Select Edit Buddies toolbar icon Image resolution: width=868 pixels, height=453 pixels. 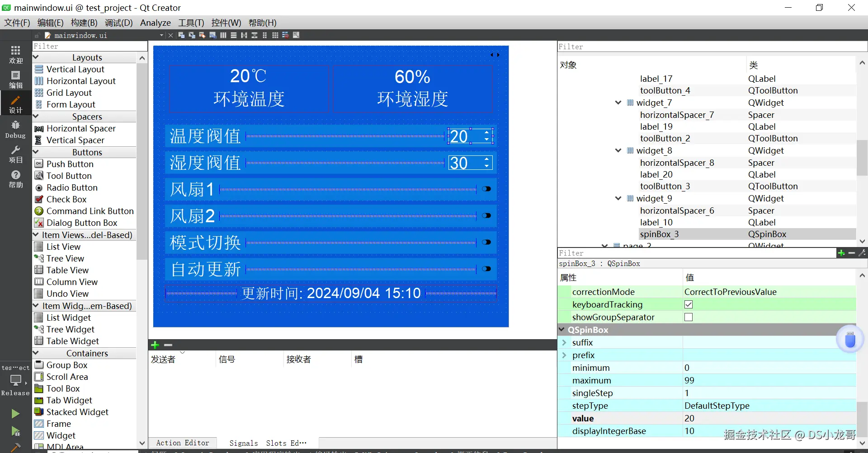tap(202, 35)
